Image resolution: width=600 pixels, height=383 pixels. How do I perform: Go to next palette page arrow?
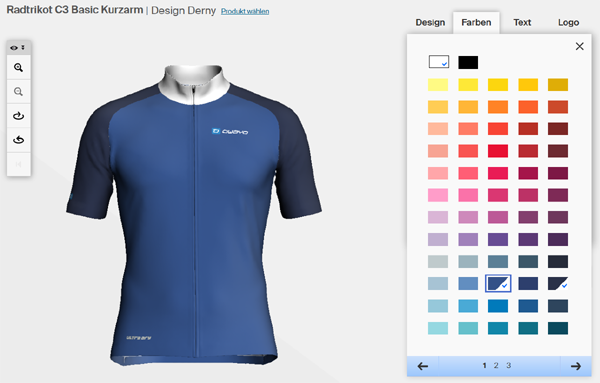pyautogui.click(x=576, y=366)
